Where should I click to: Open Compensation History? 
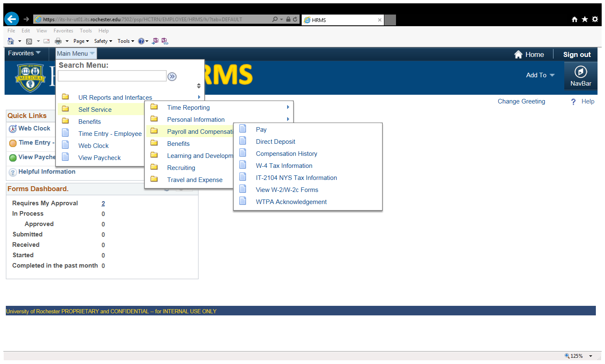click(286, 154)
